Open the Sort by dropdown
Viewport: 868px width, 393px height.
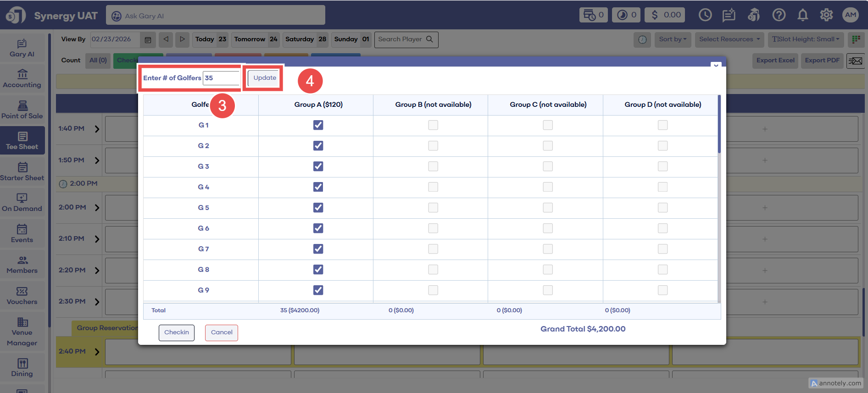point(673,39)
